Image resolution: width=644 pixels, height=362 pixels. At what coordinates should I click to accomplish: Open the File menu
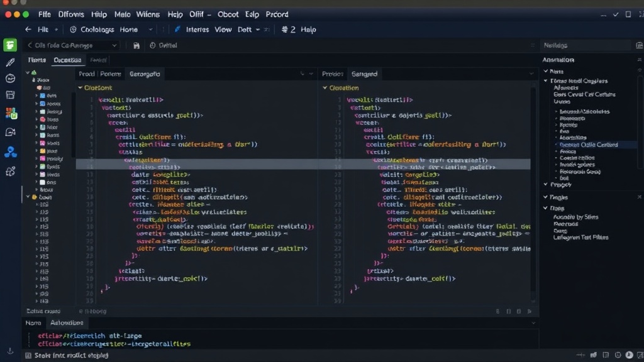(x=45, y=14)
